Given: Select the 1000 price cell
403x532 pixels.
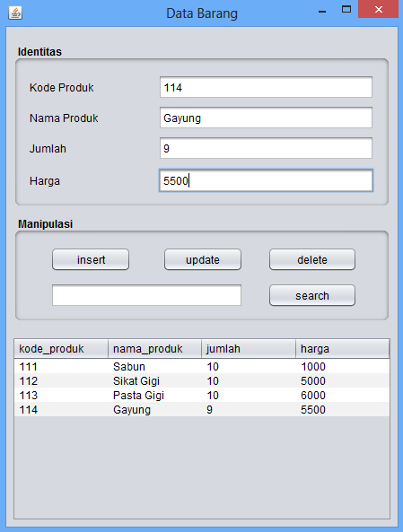Looking at the screenshot, I should 343,366.
